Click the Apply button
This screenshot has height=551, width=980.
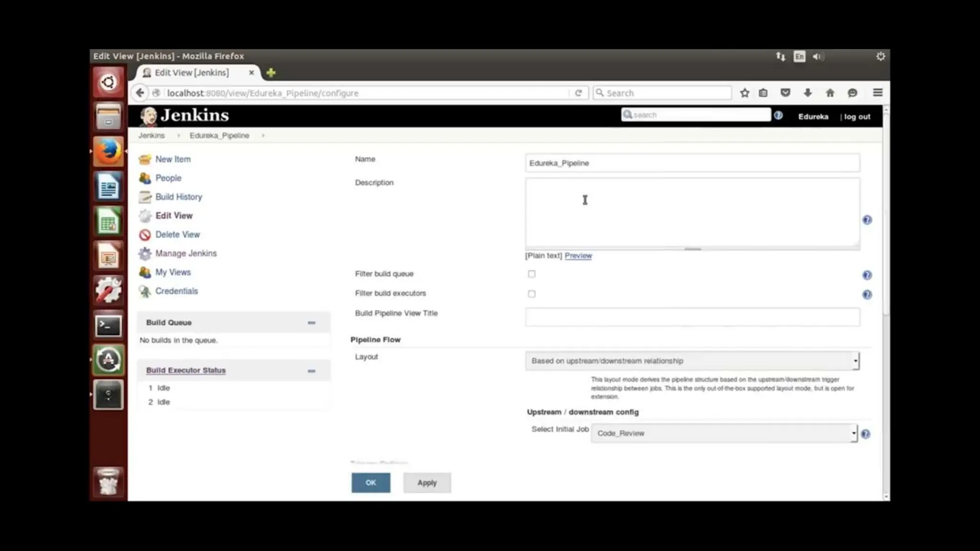[x=427, y=483]
